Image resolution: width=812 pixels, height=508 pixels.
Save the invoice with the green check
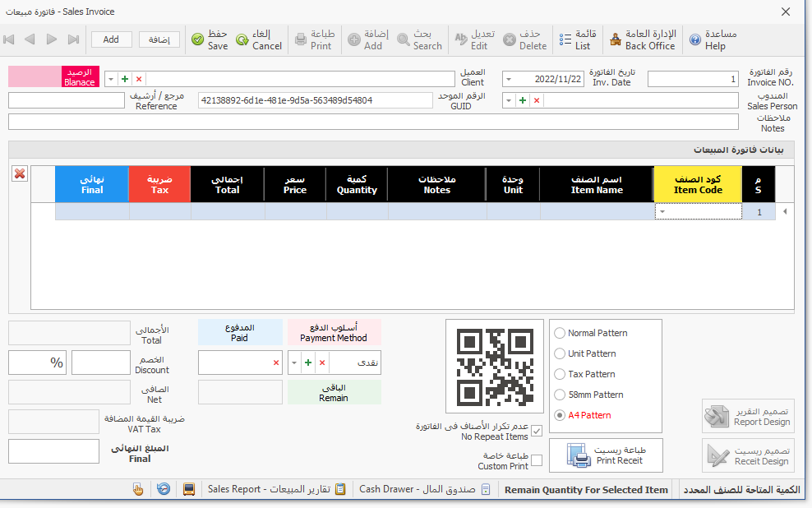(x=210, y=39)
